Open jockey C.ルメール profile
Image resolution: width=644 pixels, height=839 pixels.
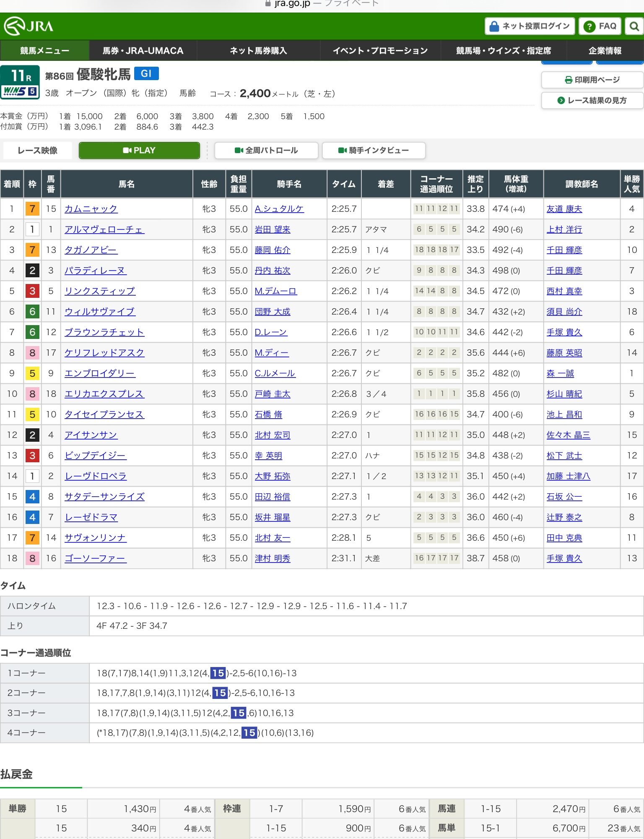click(275, 373)
